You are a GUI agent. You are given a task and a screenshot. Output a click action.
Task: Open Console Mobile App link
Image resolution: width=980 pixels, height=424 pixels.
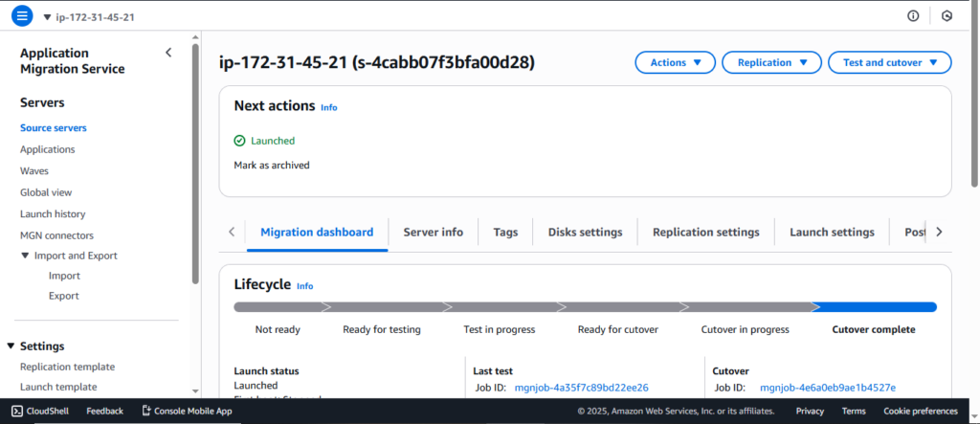coord(187,411)
